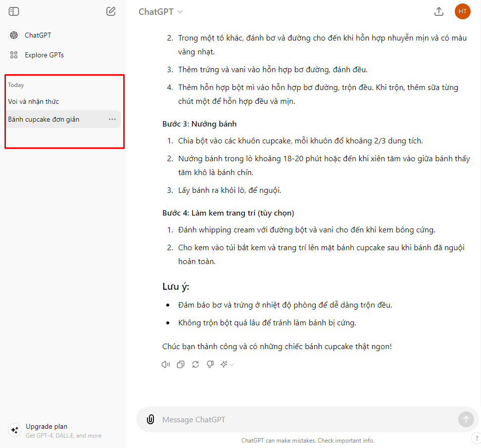
Task: Open the help question mark button
Action: pyautogui.click(x=477, y=439)
